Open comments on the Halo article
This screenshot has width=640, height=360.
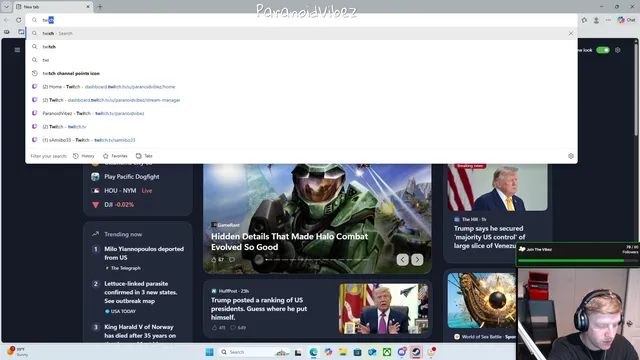[232, 259]
